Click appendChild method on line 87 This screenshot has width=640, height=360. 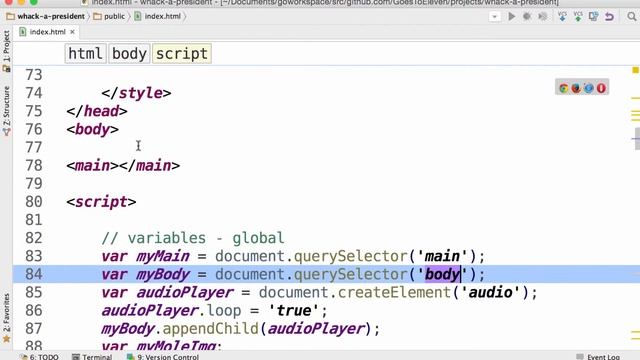211,329
